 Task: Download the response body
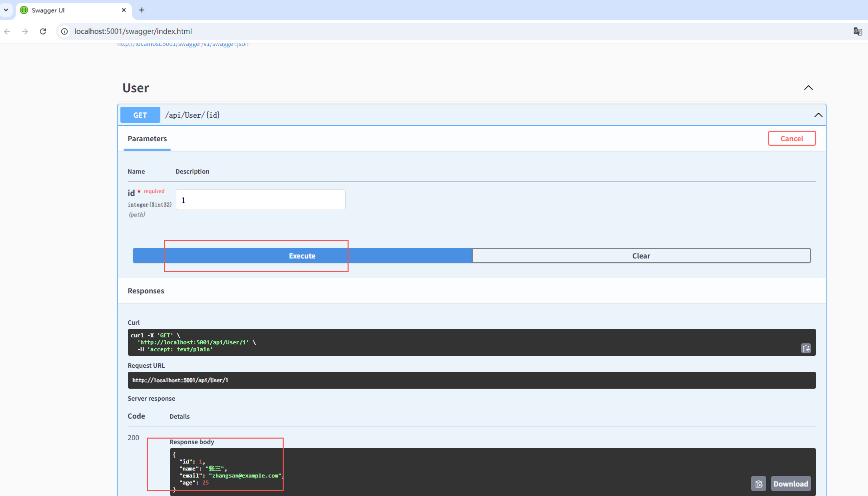(x=791, y=484)
